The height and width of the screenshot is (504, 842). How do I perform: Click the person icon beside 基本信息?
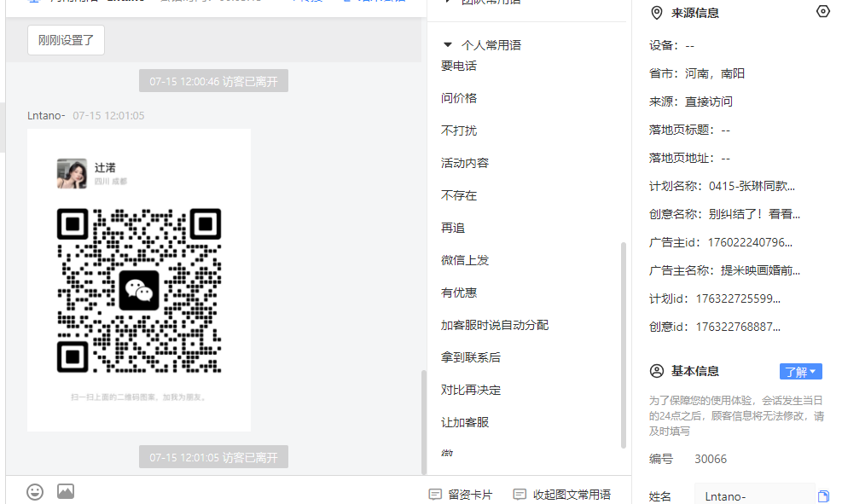(656, 371)
